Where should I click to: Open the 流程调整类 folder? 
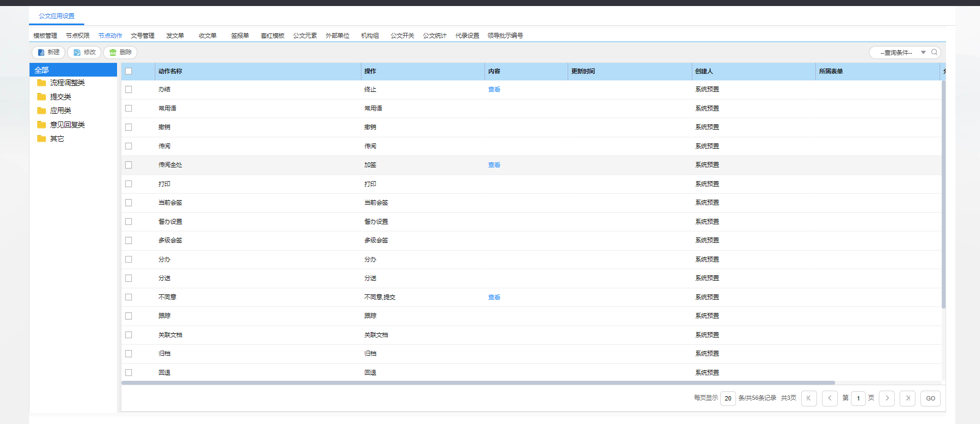tap(67, 83)
